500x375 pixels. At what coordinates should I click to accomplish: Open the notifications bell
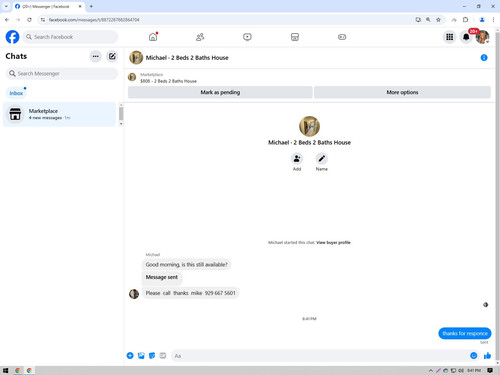pyautogui.click(x=466, y=37)
